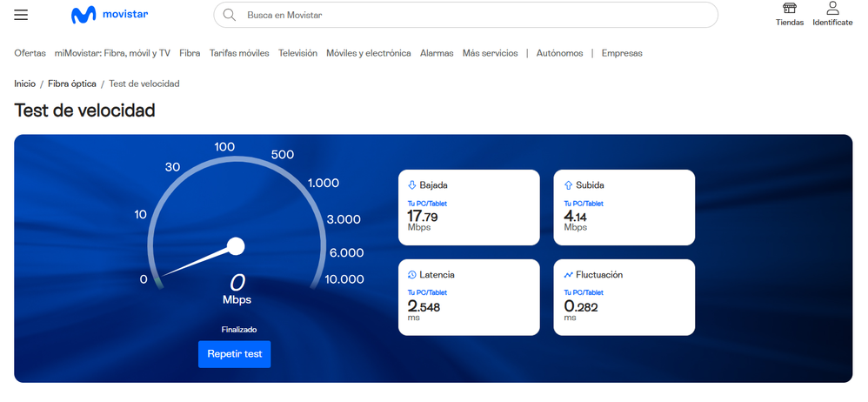Go to the Televisión section
The image size is (868, 402).
point(297,53)
